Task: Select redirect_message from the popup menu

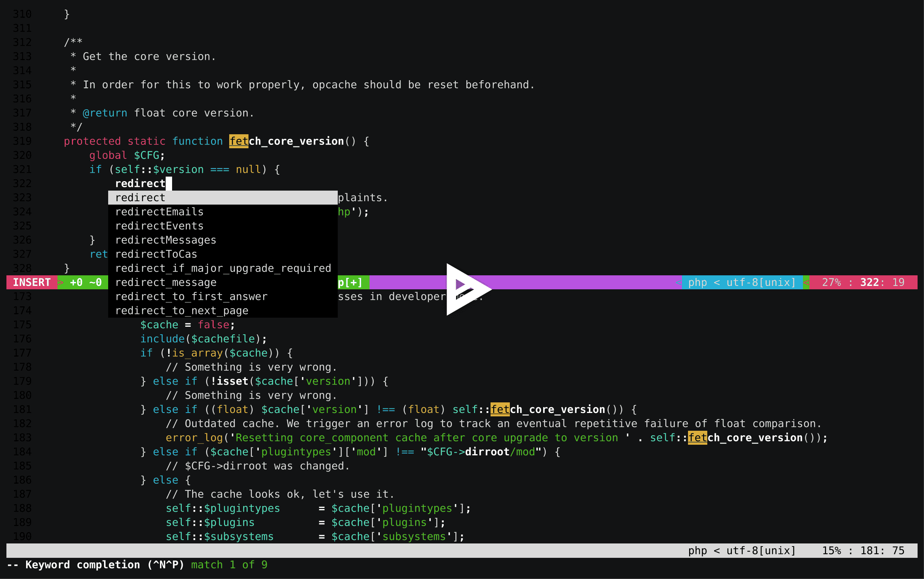Action: tap(165, 282)
